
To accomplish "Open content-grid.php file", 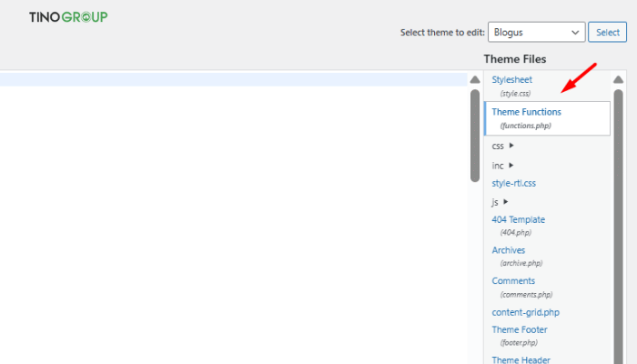I will 525,312.
